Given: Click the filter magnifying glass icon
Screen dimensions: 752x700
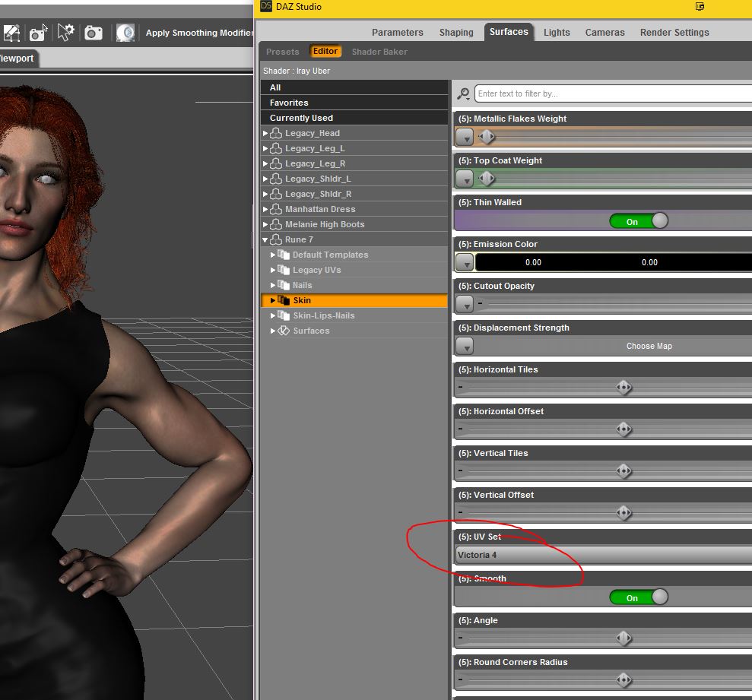Looking at the screenshot, I should (x=463, y=93).
